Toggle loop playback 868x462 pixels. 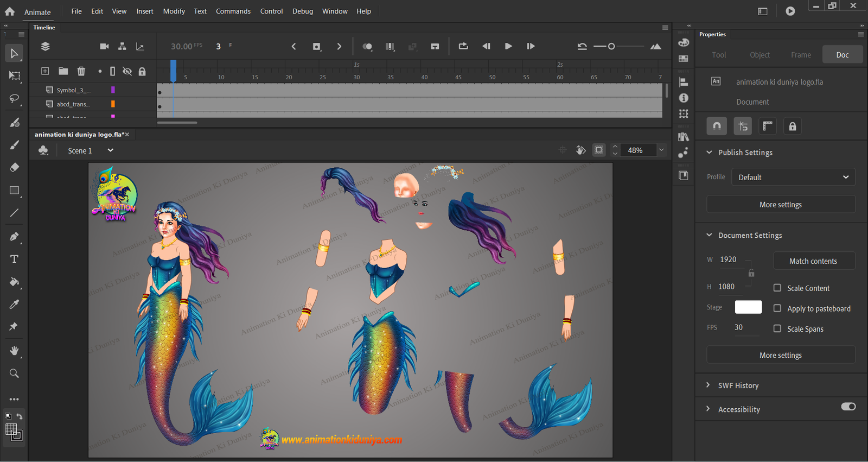(x=463, y=46)
